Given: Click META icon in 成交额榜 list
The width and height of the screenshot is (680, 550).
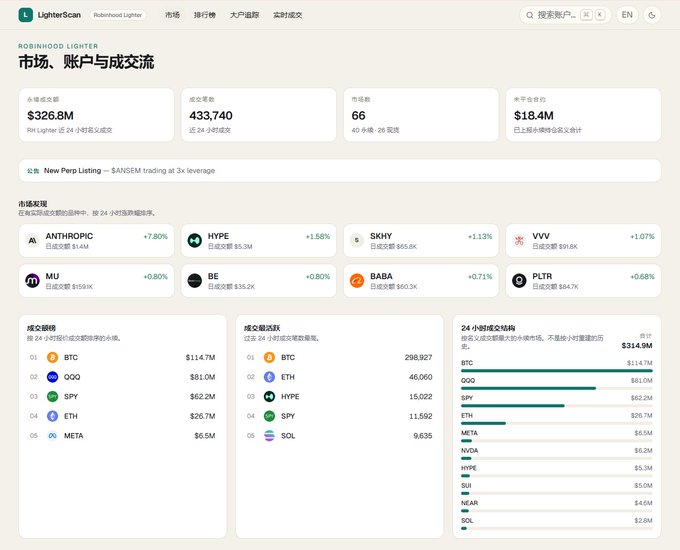Looking at the screenshot, I should [52, 435].
